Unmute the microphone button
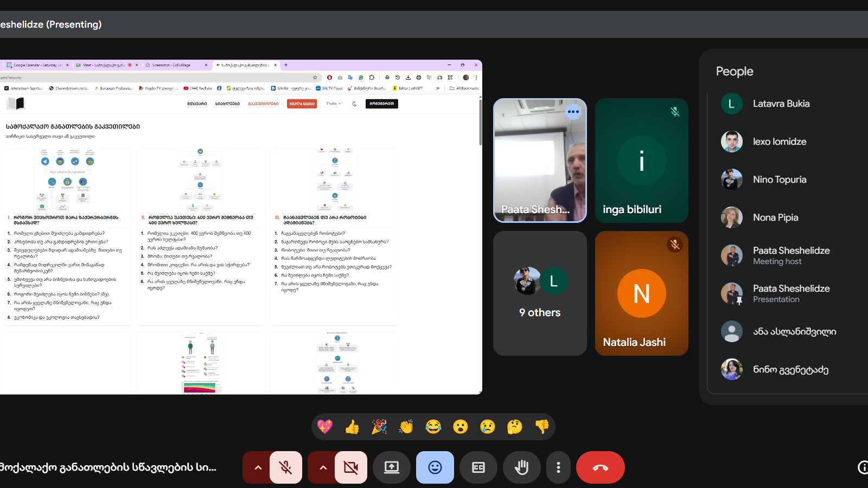This screenshot has height=488, width=868. (286, 467)
